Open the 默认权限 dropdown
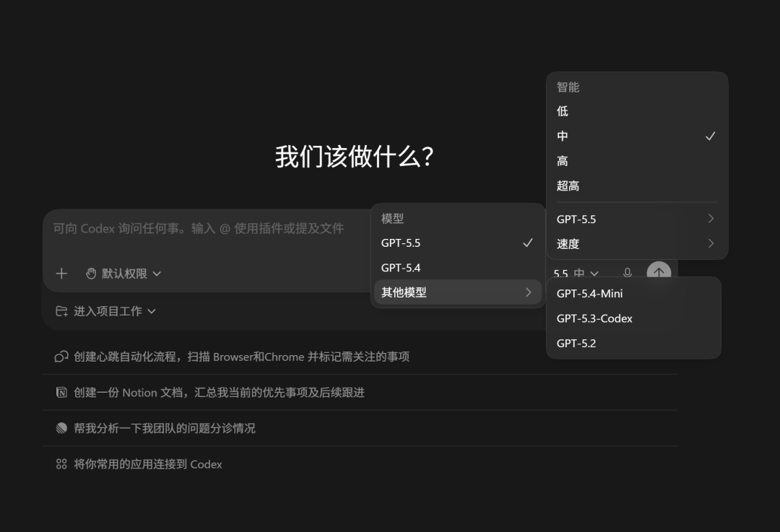Viewport: 780px width, 532px height. pos(124,274)
